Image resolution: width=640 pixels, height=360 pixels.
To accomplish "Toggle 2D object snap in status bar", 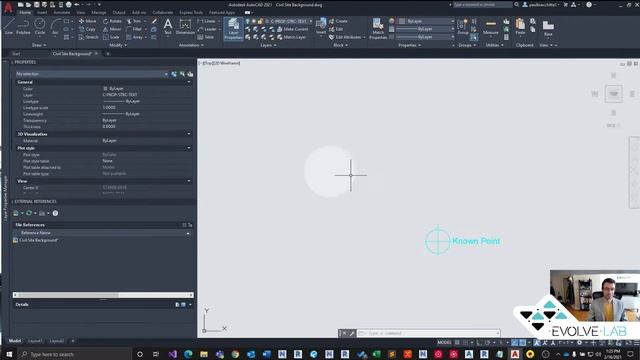I will click(x=522, y=342).
